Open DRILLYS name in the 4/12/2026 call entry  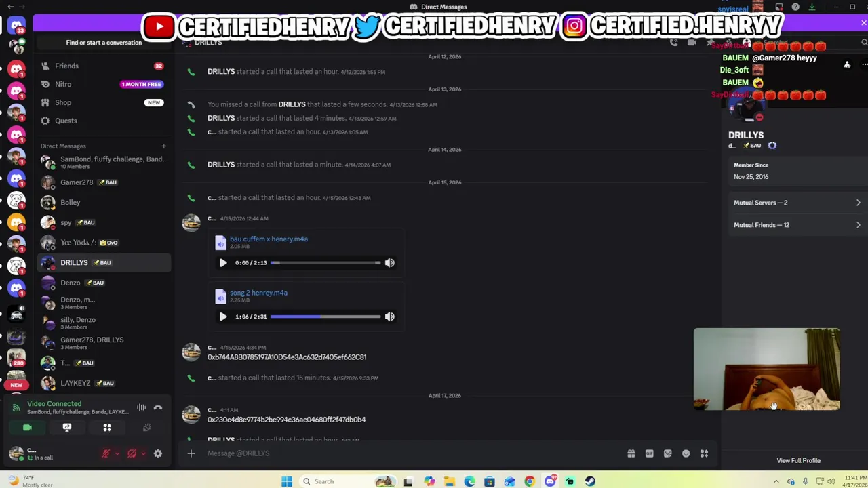point(221,72)
